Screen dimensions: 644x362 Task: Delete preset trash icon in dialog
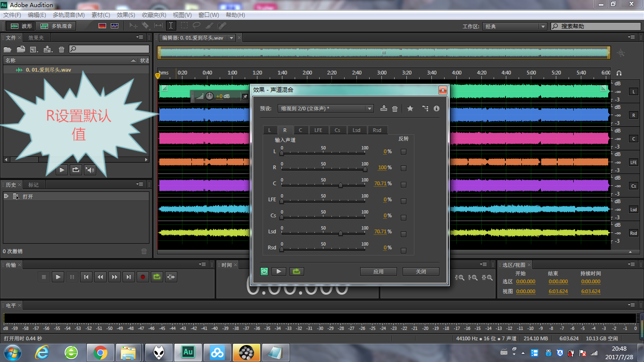[x=395, y=108]
